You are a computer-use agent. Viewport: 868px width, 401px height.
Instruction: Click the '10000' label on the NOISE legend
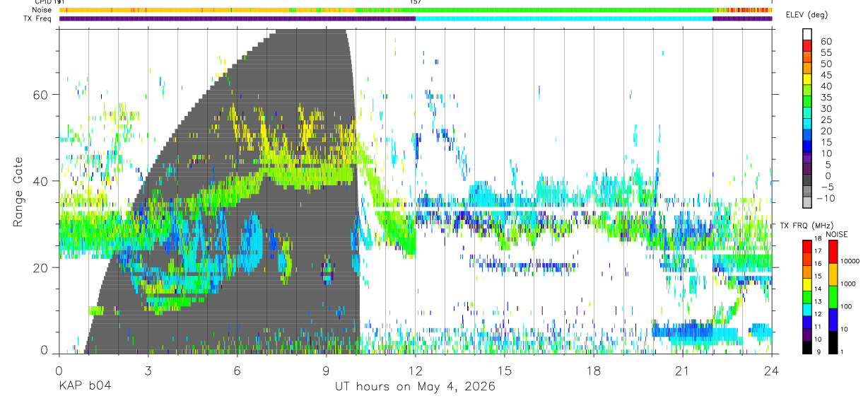click(852, 262)
